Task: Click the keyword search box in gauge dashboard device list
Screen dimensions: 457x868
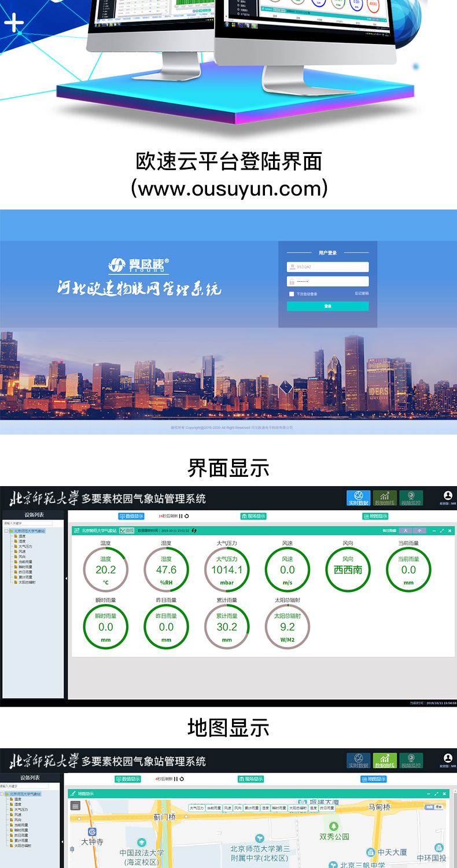Action: (28, 523)
